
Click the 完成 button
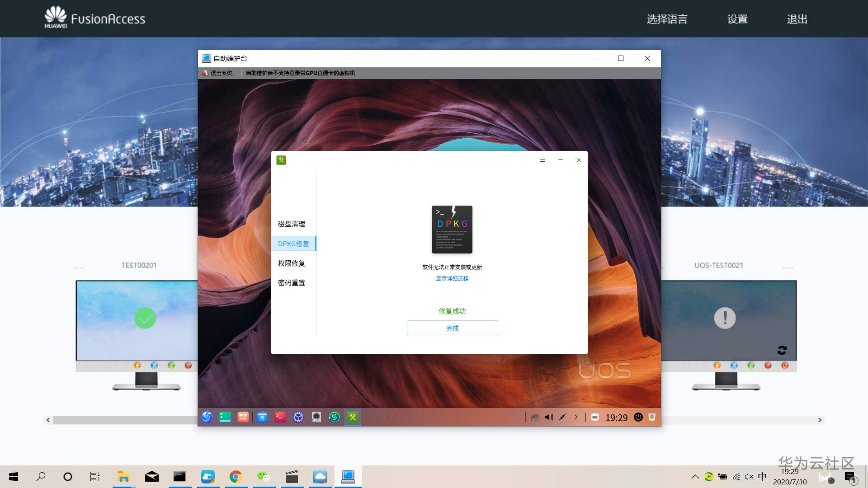[452, 328]
